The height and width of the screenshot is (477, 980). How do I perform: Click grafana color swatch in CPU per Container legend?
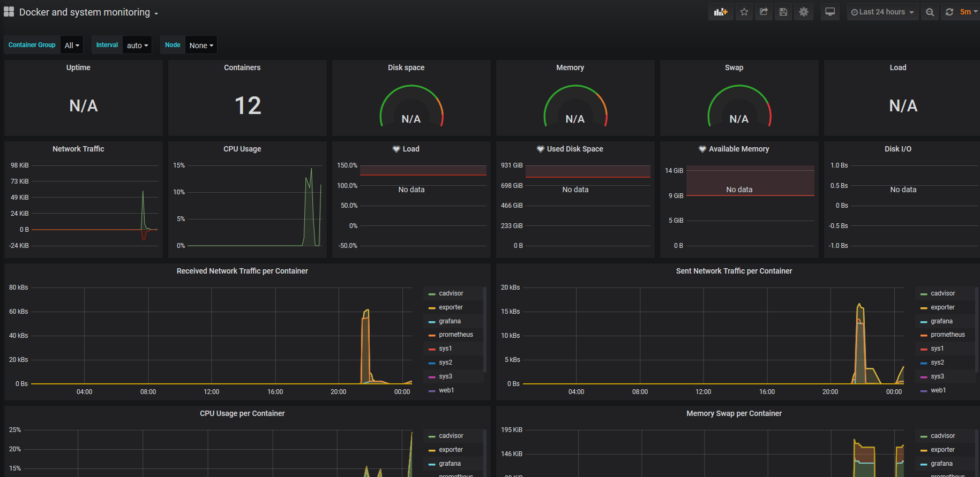click(432, 464)
